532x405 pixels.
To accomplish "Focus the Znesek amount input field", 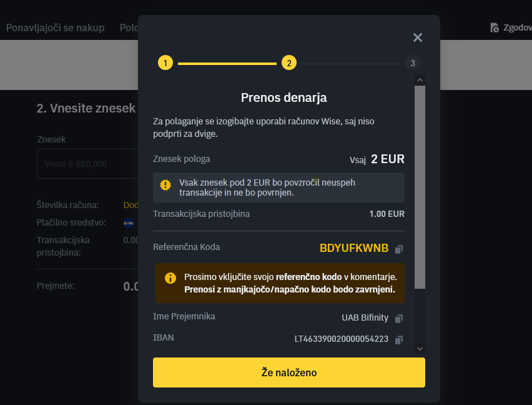I will 87,164.
